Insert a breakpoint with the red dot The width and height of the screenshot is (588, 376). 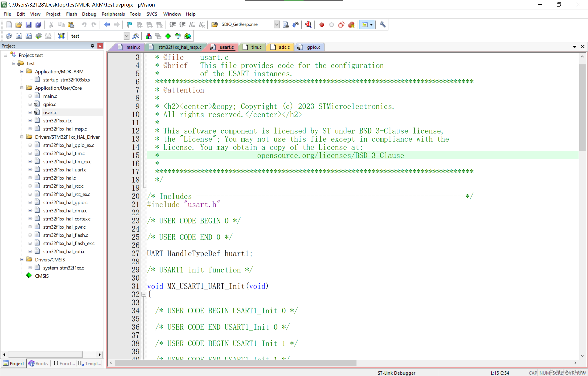pyautogui.click(x=321, y=25)
